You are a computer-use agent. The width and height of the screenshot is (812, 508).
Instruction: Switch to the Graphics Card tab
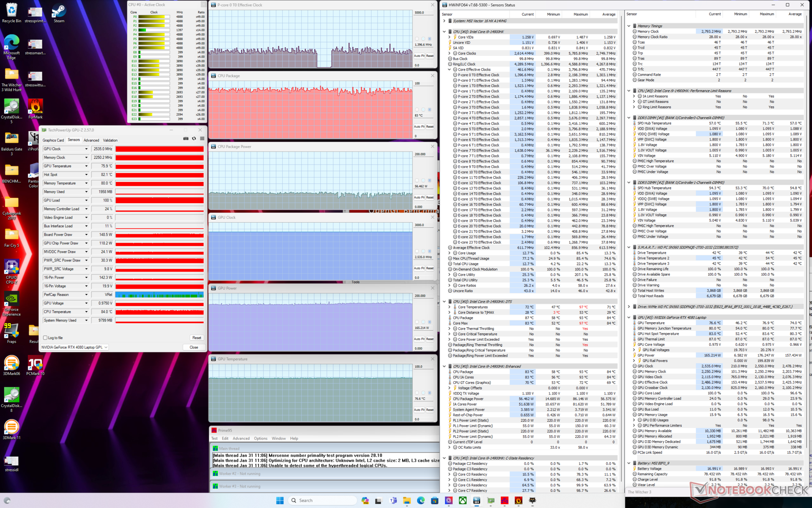coord(53,140)
